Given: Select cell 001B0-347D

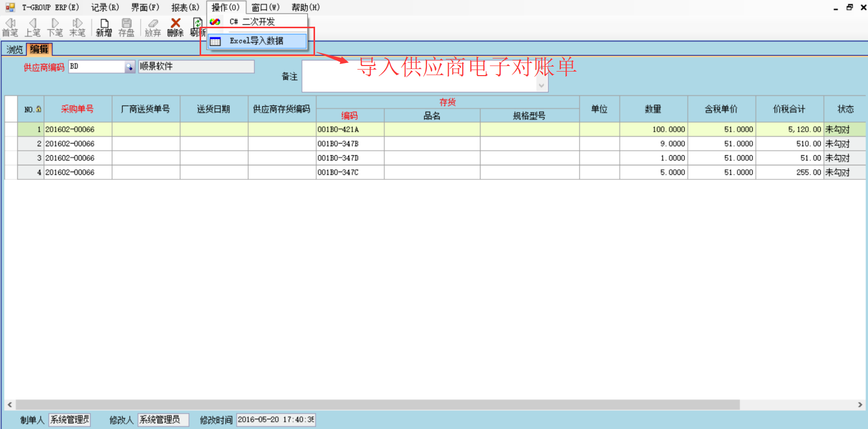Looking at the screenshot, I should 350,158.
